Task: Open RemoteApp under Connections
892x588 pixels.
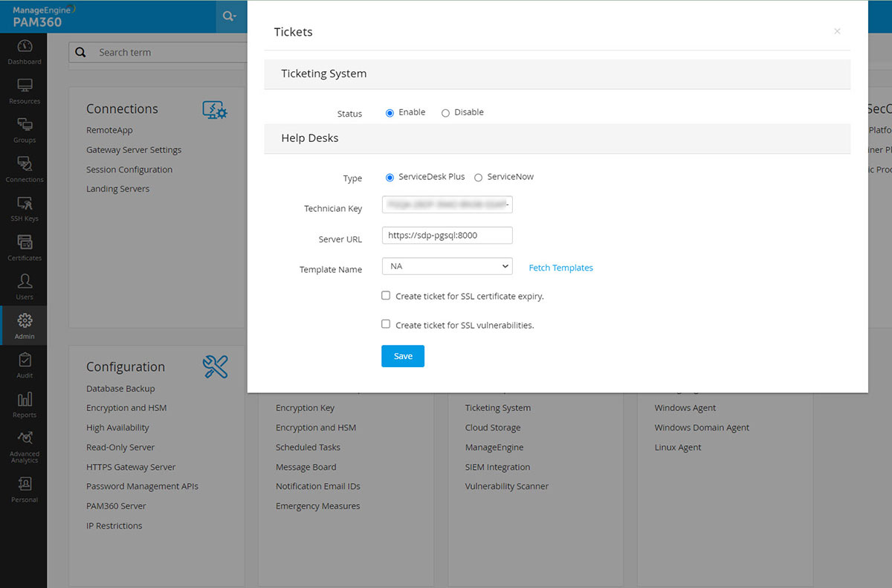Action: click(x=109, y=130)
